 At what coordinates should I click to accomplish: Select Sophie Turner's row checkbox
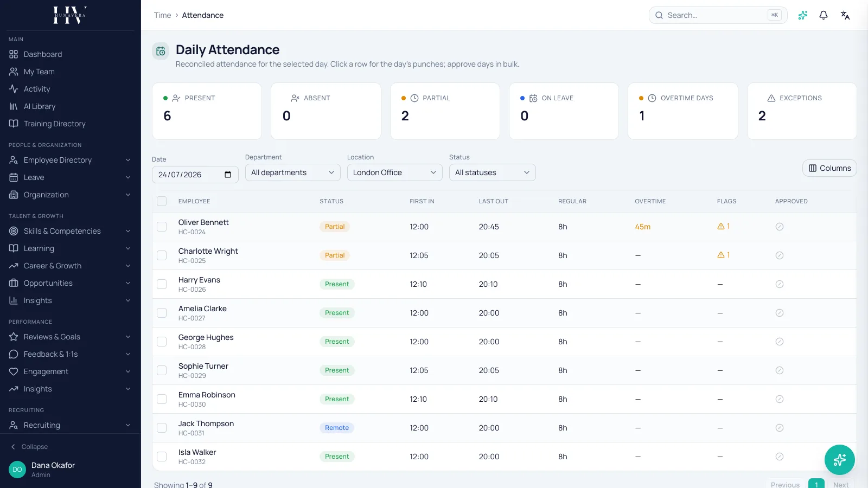click(162, 370)
